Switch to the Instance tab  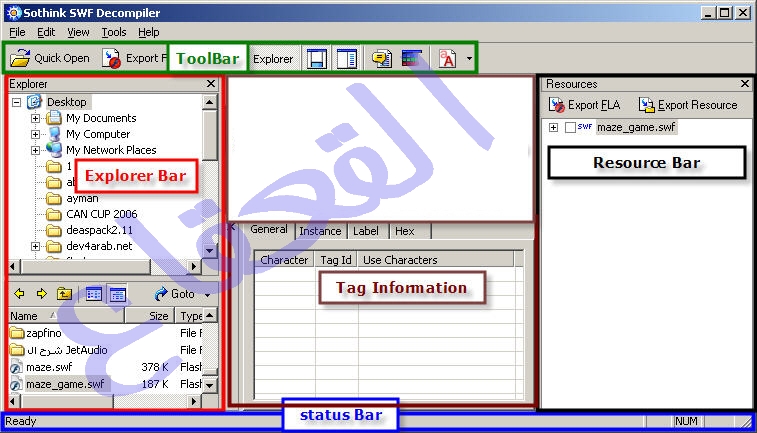click(x=320, y=231)
